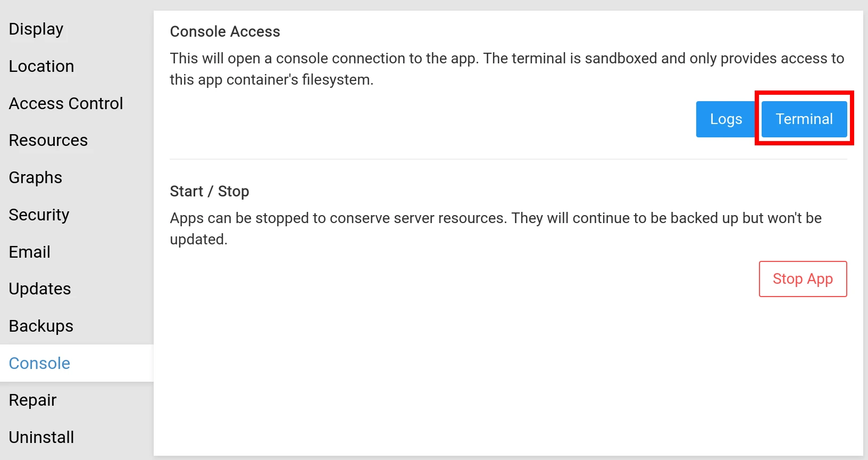Click the Console Access heading
Screen dimensions: 868x460
click(225, 32)
